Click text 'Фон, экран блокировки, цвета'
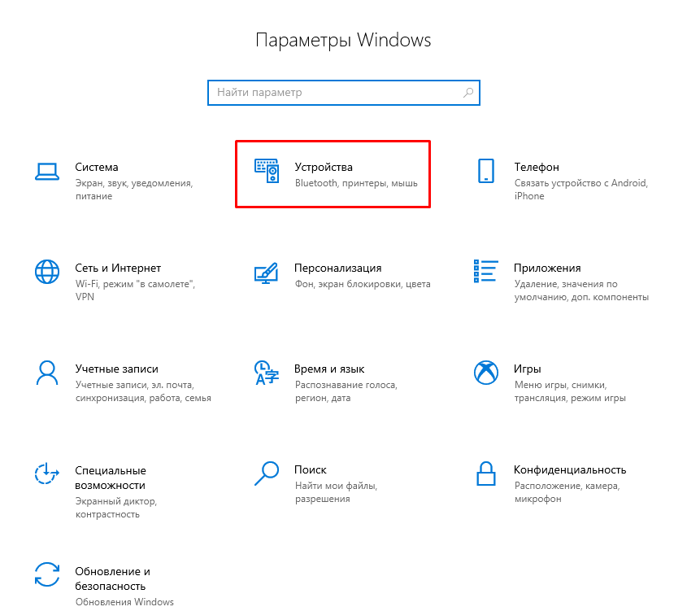Screen dimensions: 700x611 click(x=363, y=284)
